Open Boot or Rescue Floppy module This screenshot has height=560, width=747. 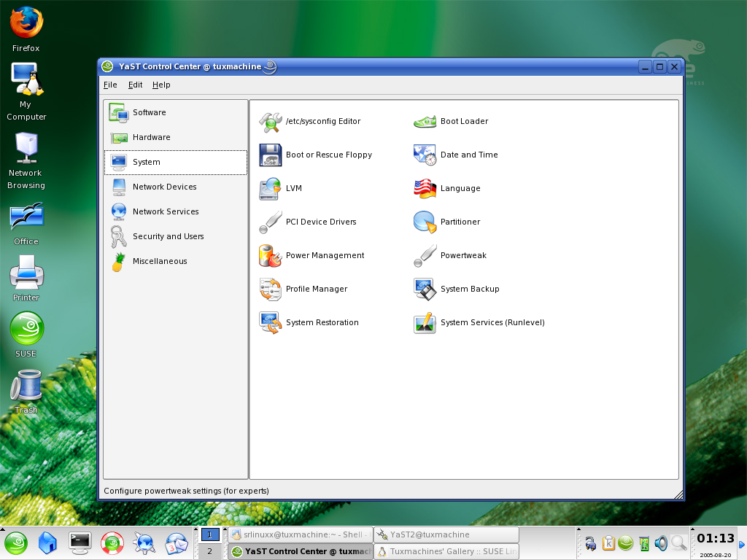[315, 155]
